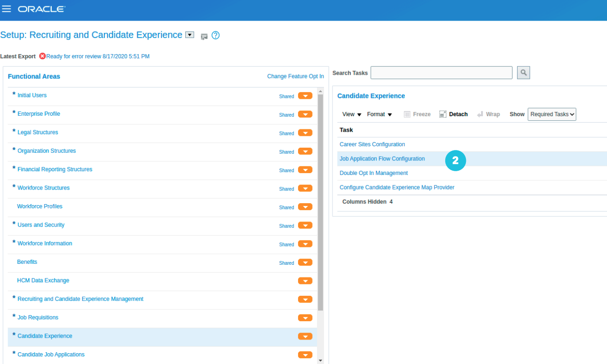The width and height of the screenshot is (607, 364).
Task: Click the training icon beside setup title
Action: pos(204,36)
